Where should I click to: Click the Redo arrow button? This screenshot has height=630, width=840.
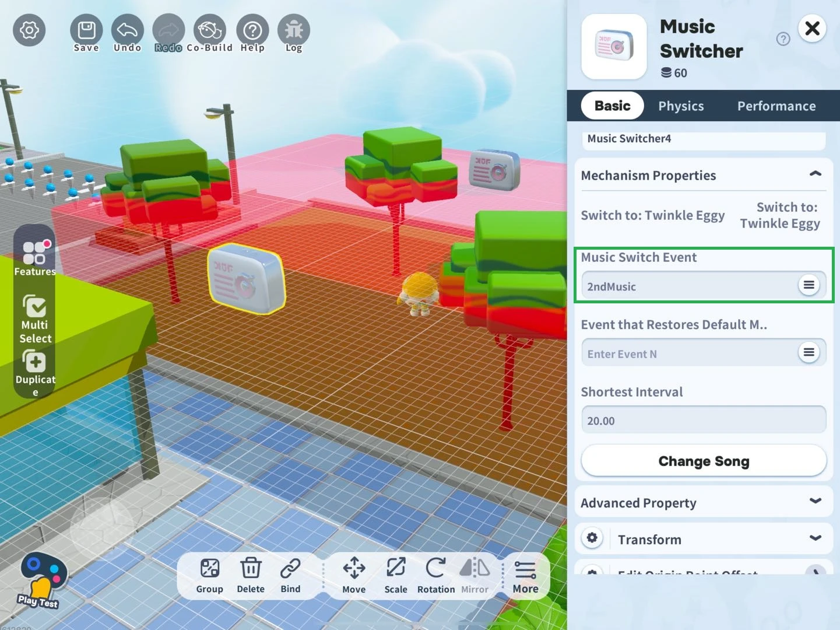[x=168, y=34]
